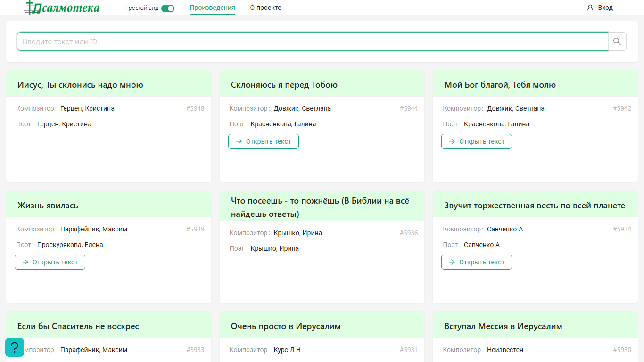Click the Вход login link
The image size is (644, 362).
pyautogui.click(x=605, y=8)
